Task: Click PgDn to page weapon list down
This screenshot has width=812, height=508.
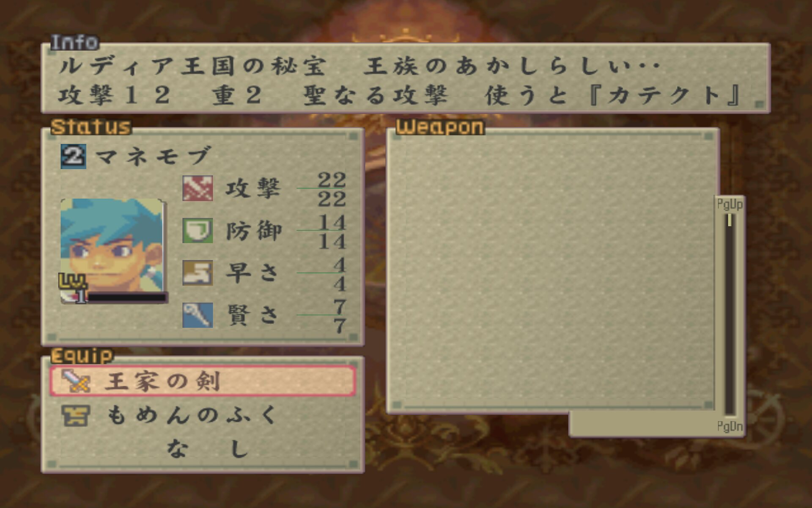Action: (730, 426)
